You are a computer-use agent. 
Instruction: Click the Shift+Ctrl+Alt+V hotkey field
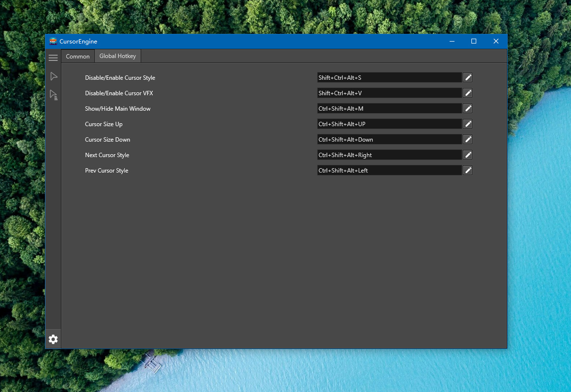click(x=389, y=93)
